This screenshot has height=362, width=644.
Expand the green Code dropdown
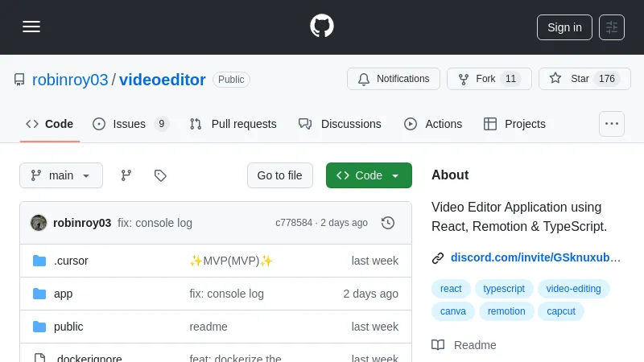tap(369, 175)
